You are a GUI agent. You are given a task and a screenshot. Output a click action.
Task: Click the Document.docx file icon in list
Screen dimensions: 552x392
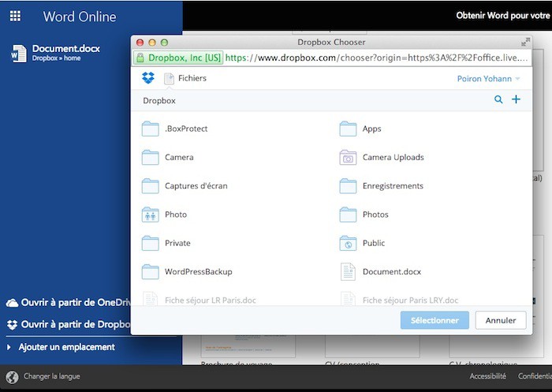(348, 271)
